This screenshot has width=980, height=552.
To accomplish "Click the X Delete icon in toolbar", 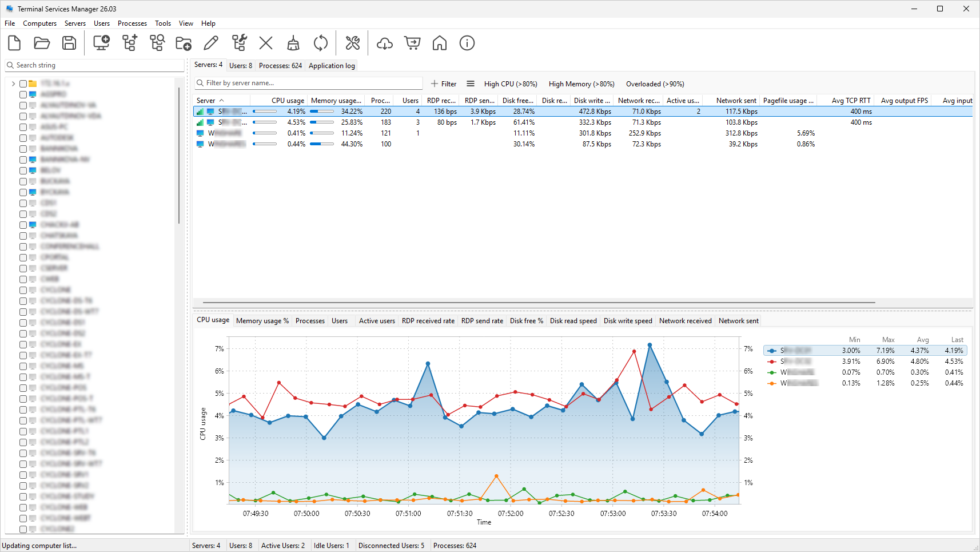I will point(266,43).
